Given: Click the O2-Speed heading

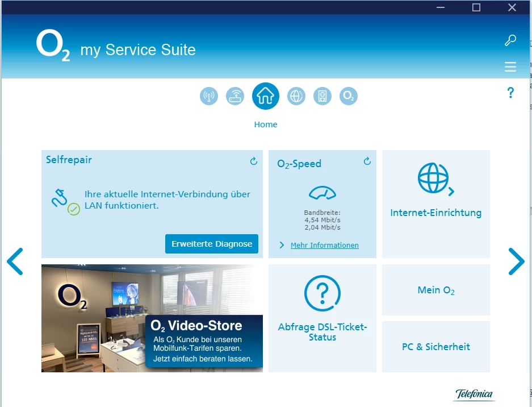Looking at the screenshot, I should (x=299, y=164).
